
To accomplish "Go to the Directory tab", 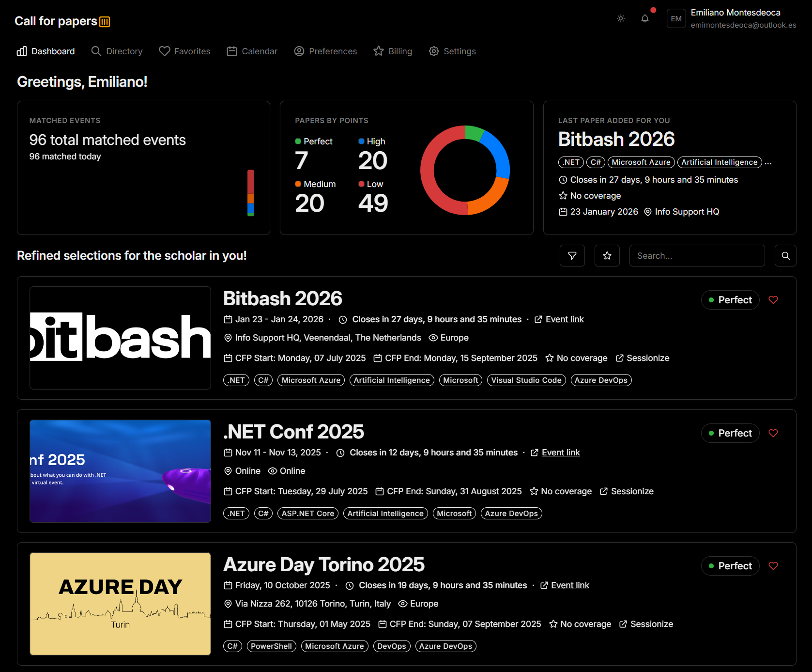I will [117, 51].
